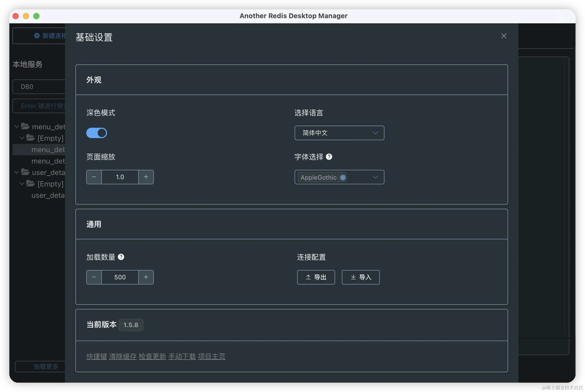Select the second menu_det key row
This screenshot has width=585, height=392.
[x=39, y=161]
